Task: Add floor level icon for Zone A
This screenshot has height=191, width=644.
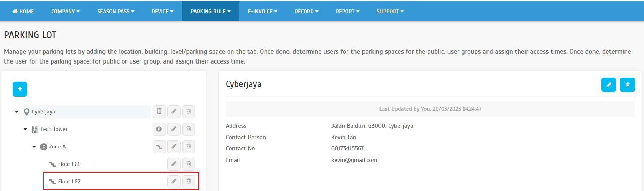Action: coord(159,147)
